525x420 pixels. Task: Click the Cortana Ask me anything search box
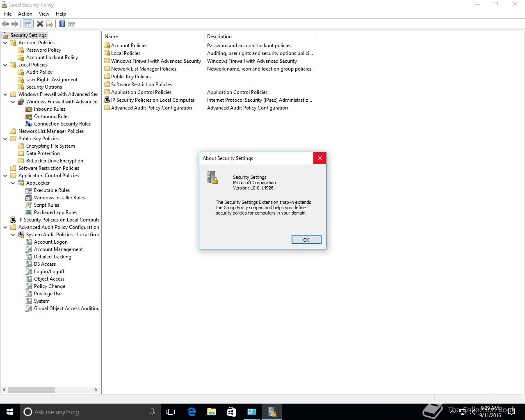90,412
